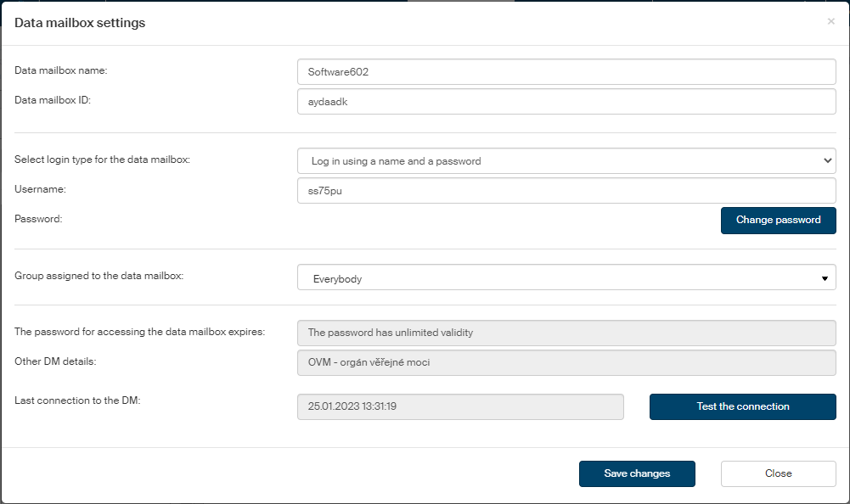The width and height of the screenshot is (850, 504).
Task: Open the login type dropdown
Action: (566, 161)
